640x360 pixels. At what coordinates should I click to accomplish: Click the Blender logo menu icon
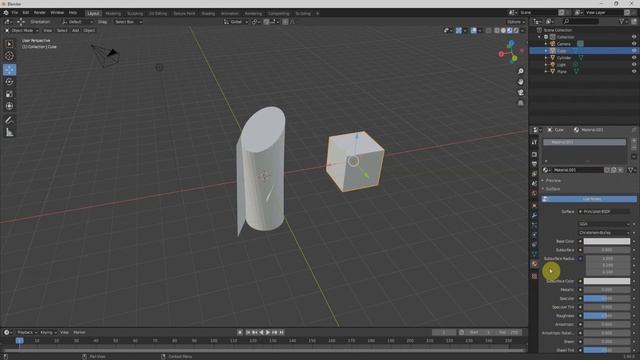(6, 13)
